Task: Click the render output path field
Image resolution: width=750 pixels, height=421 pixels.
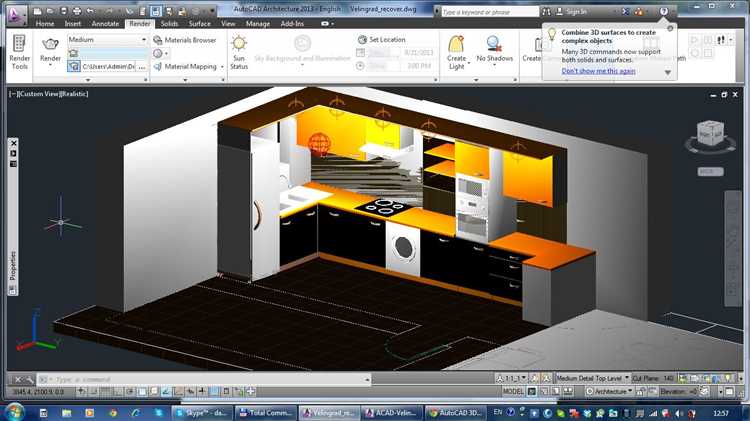Action: [108, 66]
